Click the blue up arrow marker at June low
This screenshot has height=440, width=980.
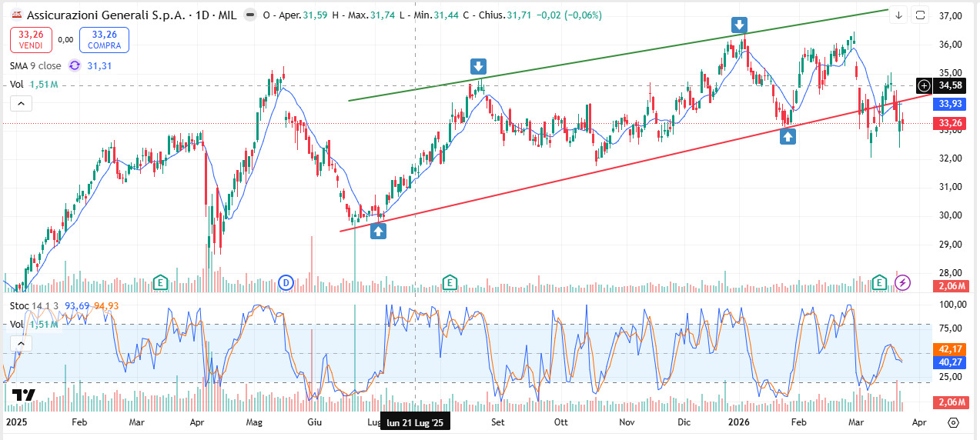[x=378, y=230]
